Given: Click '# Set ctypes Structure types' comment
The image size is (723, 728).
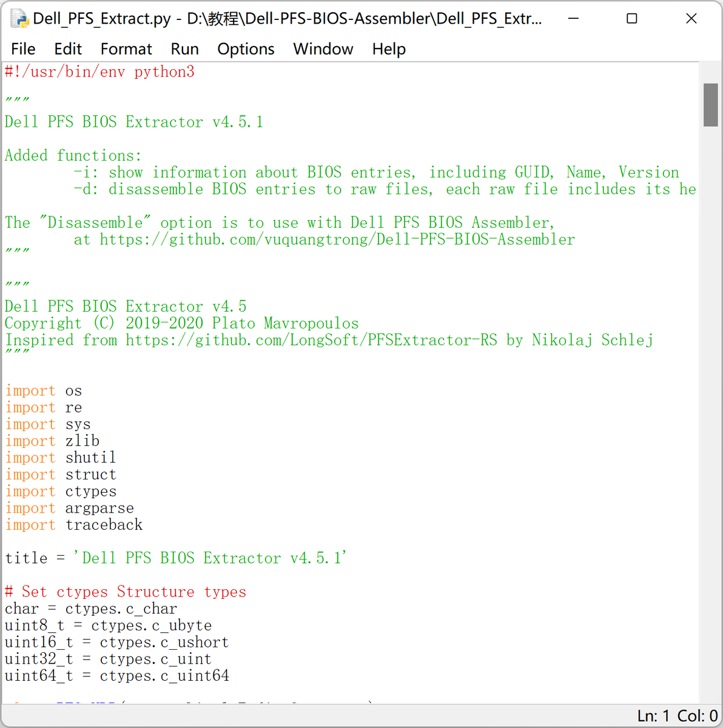Looking at the screenshot, I should tap(126, 592).
